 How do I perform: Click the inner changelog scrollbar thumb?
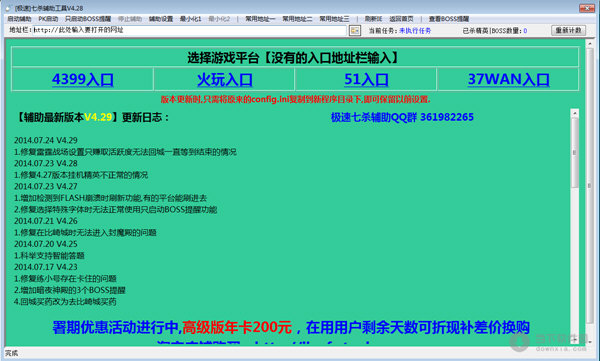click(574, 152)
